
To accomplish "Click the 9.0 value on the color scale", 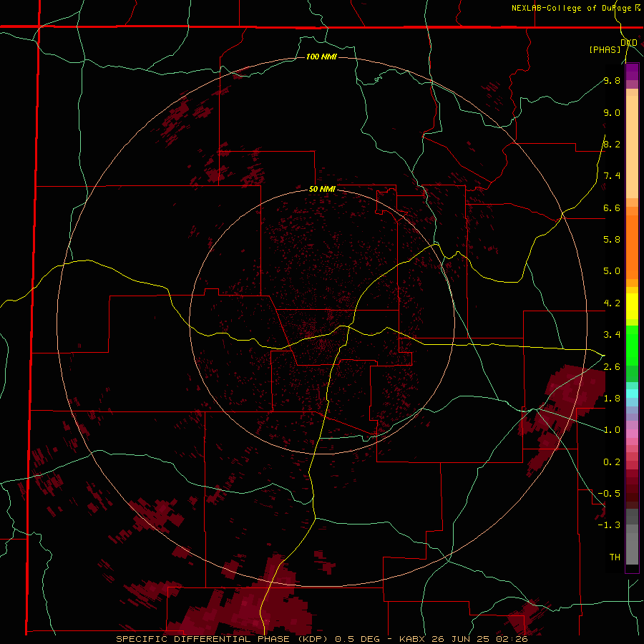I will (612, 112).
